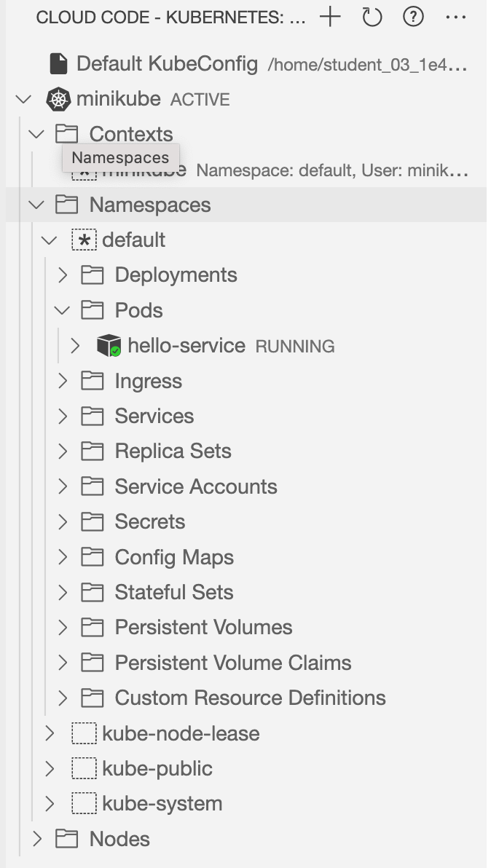The height and width of the screenshot is (868, 491).
Task: Select the Config Maps entry
Action: (174, 557)
